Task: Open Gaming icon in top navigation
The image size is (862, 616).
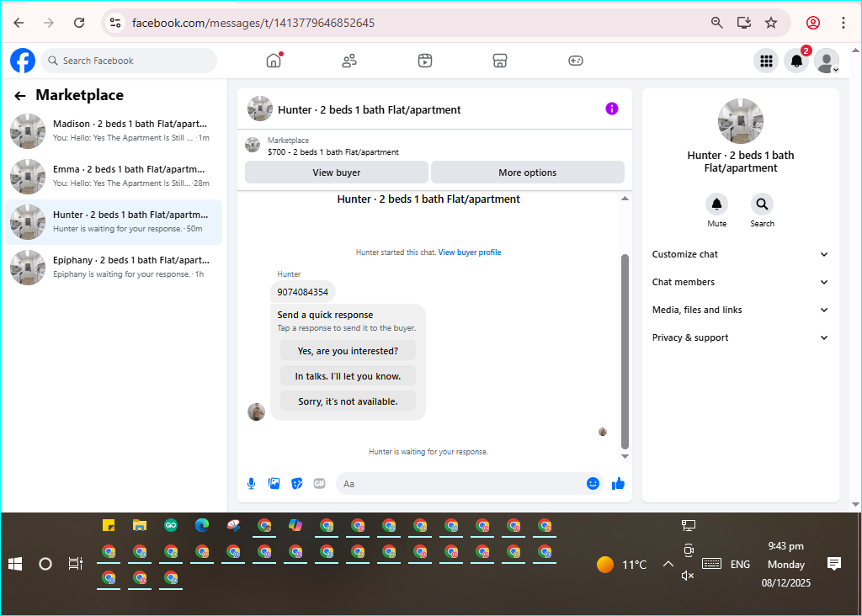Action: (576, 61)
